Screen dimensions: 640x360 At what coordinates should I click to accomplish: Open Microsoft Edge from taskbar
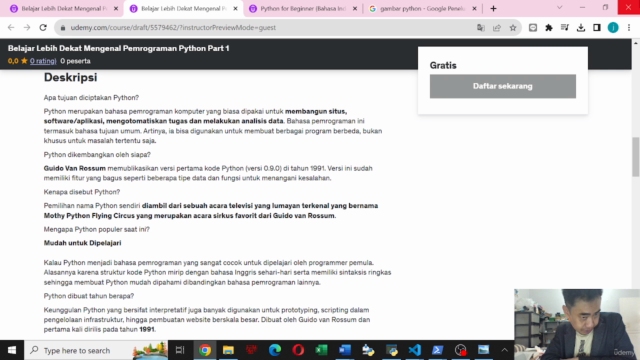coord(275,350)
